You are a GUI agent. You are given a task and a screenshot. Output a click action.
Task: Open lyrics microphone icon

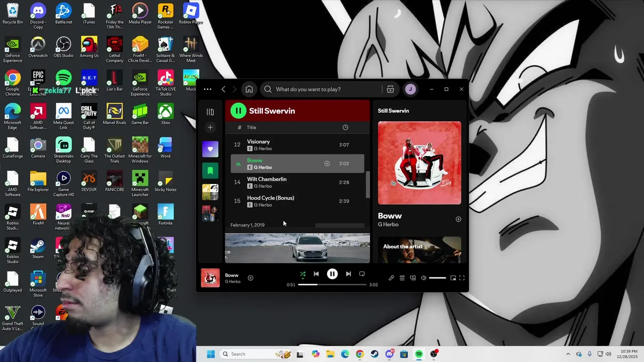click(x=391, y=278)
